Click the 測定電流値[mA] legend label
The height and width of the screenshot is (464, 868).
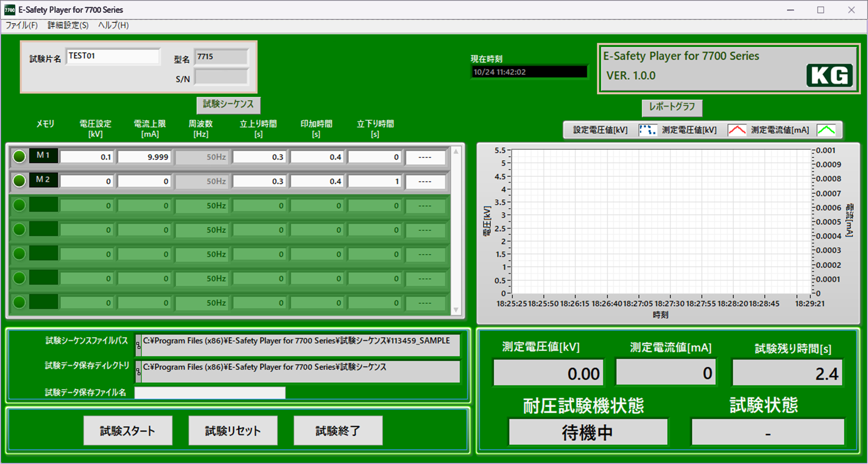click(x=780, y=130)
